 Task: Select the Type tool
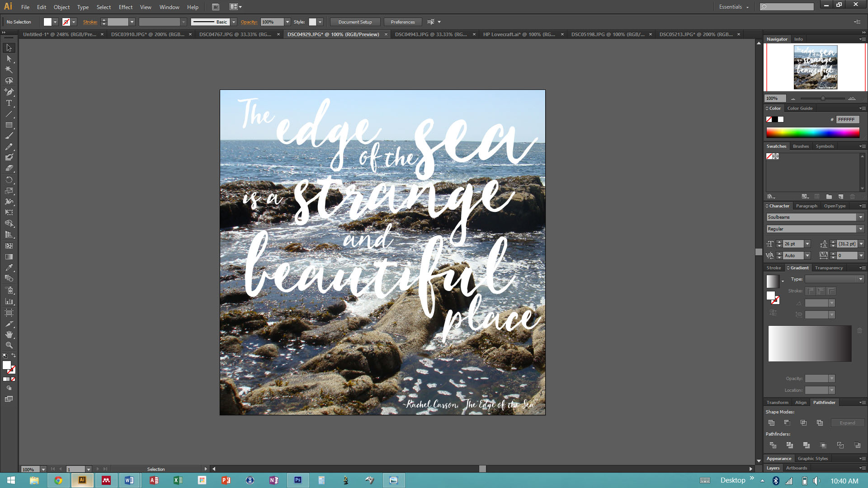click(9, 103)
